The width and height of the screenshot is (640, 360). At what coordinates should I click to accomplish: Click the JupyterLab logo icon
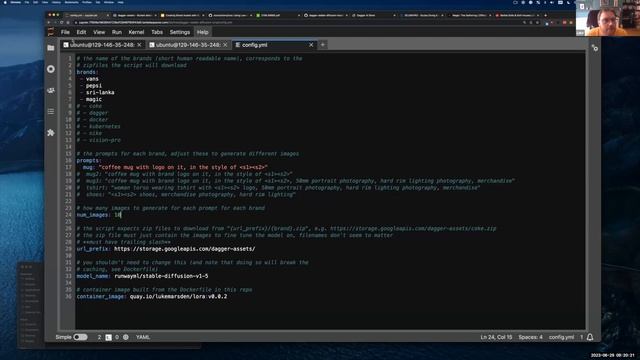[51, 32]
